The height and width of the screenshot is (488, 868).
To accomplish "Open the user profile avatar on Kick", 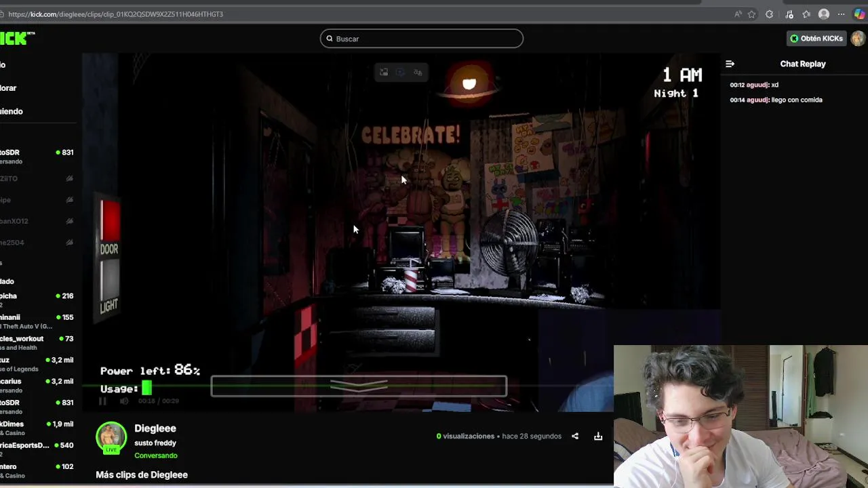I will (859, 38).
